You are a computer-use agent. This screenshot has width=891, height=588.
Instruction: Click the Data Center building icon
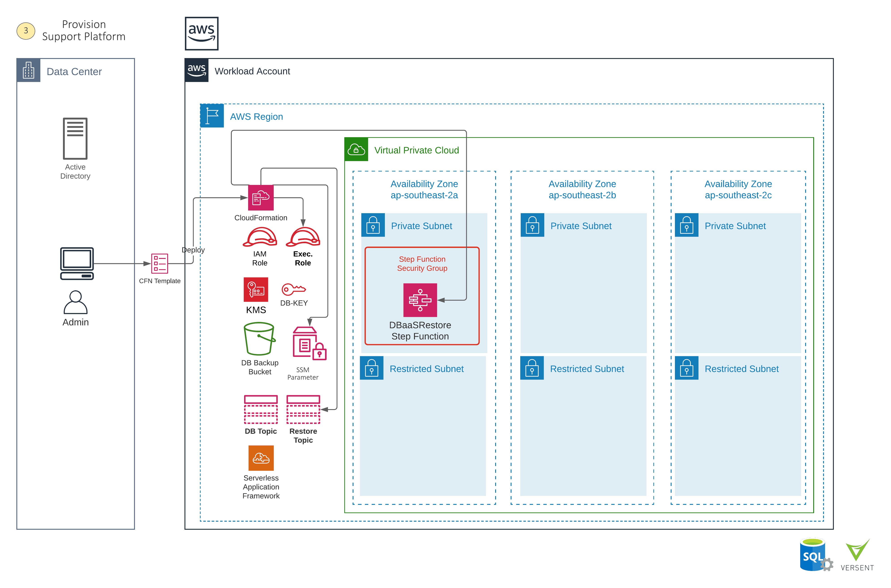[x=28, y=70]
